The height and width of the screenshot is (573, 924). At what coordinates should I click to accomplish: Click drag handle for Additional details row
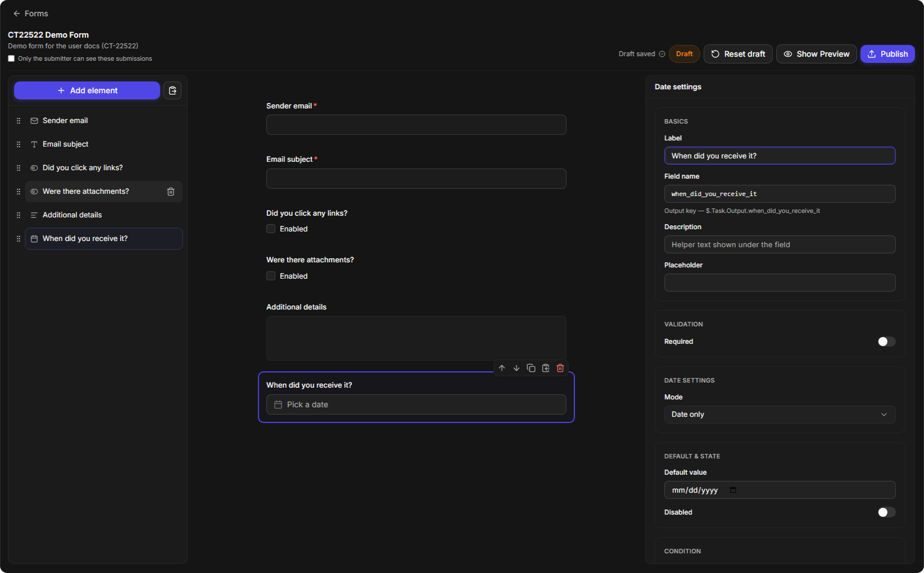pyautogui.click(x=19, y=215)
